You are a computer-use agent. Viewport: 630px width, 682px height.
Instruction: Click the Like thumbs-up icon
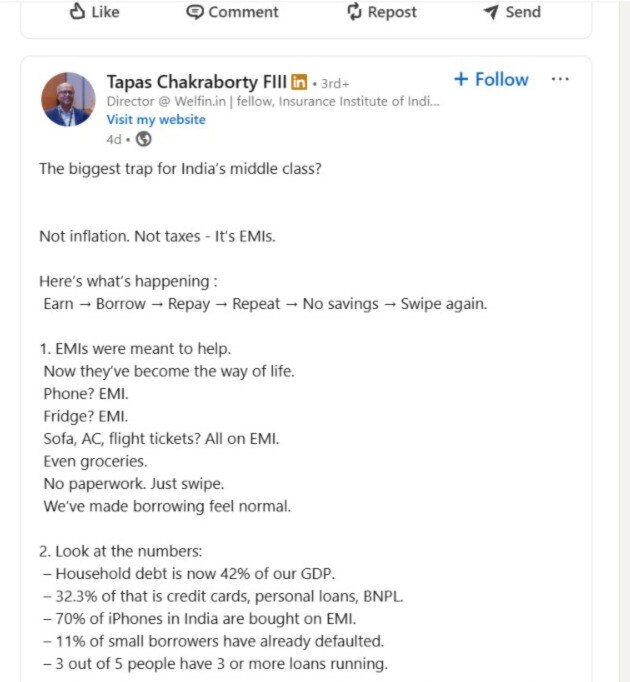(x=78, y=11)
